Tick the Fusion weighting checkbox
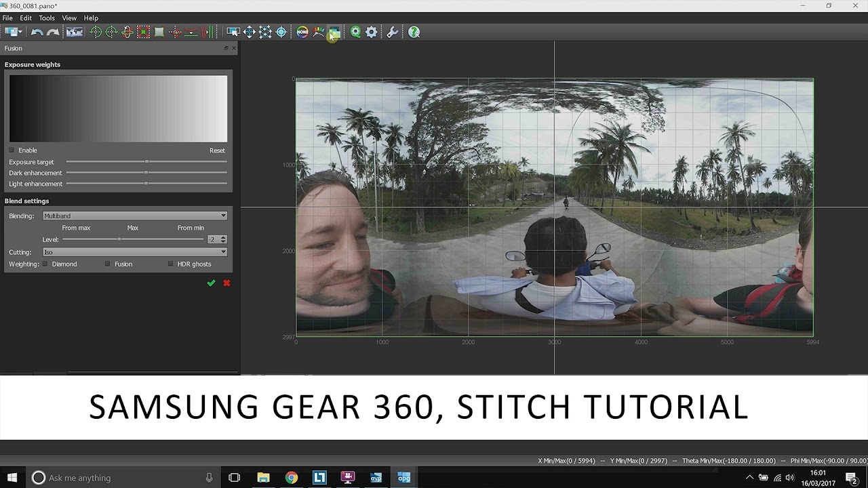 click(107, 264)
